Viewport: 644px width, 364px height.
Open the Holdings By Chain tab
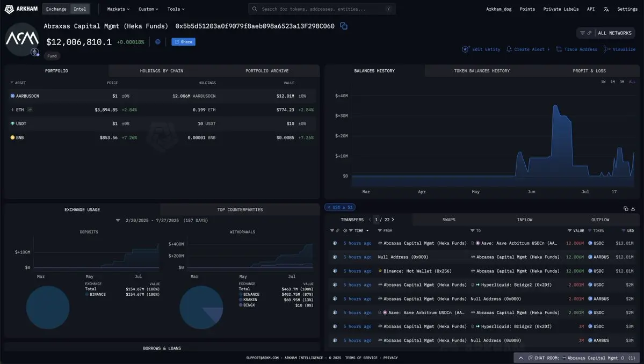(x=162, y=71)
